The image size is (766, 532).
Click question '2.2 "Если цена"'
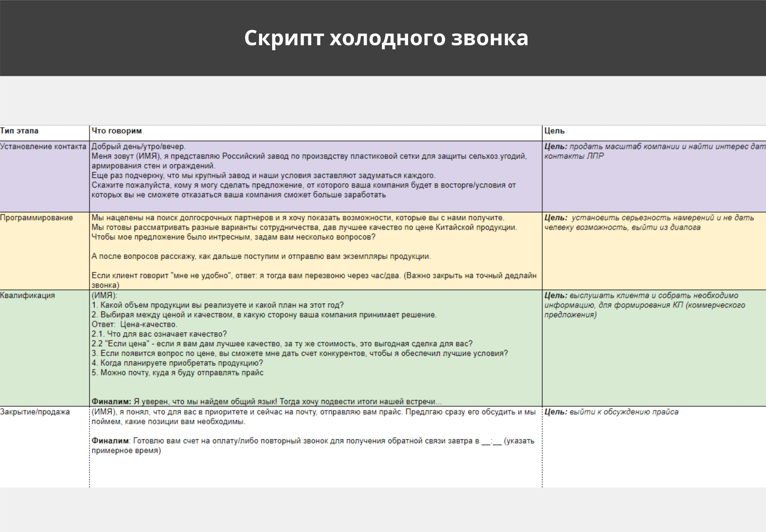(282, 344)
